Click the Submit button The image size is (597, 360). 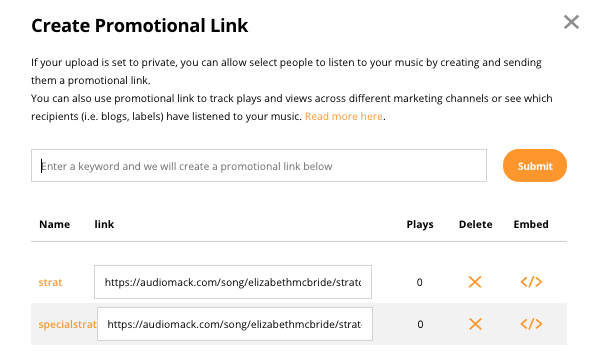click(535, 166)
